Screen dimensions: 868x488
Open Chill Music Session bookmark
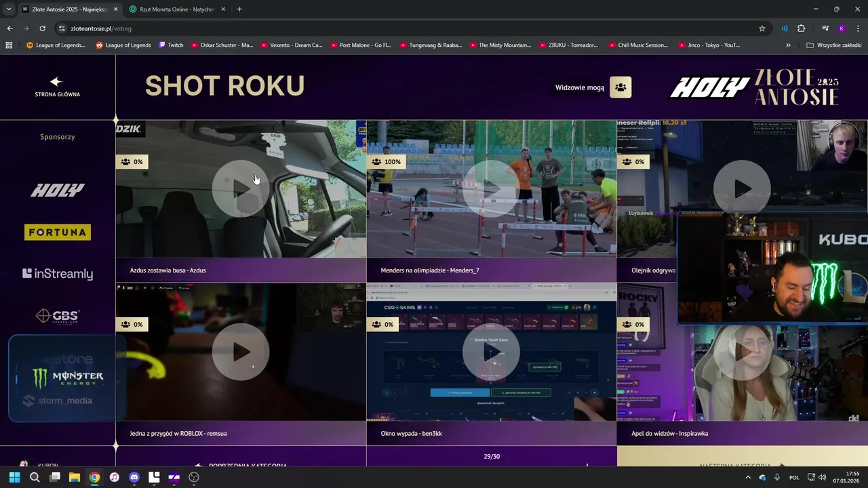tap(637, 45)
